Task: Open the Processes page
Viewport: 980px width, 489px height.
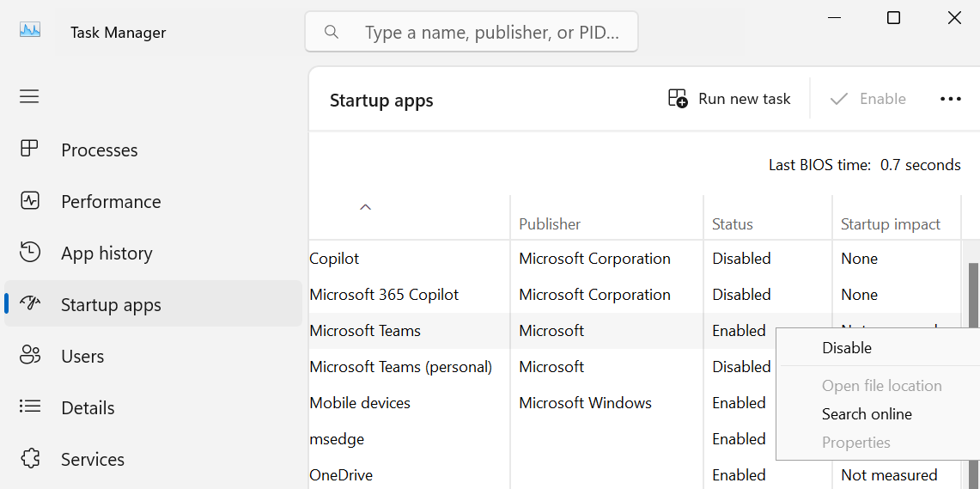Action: 99,150
